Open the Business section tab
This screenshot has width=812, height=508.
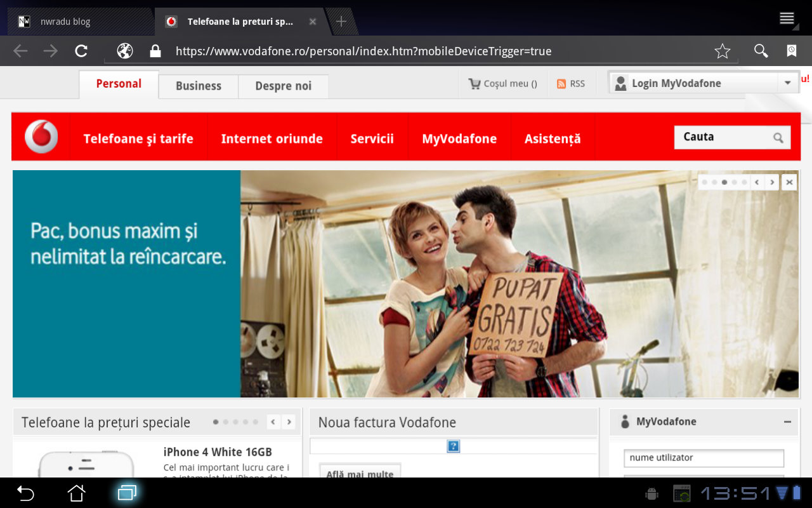(199, 86)
